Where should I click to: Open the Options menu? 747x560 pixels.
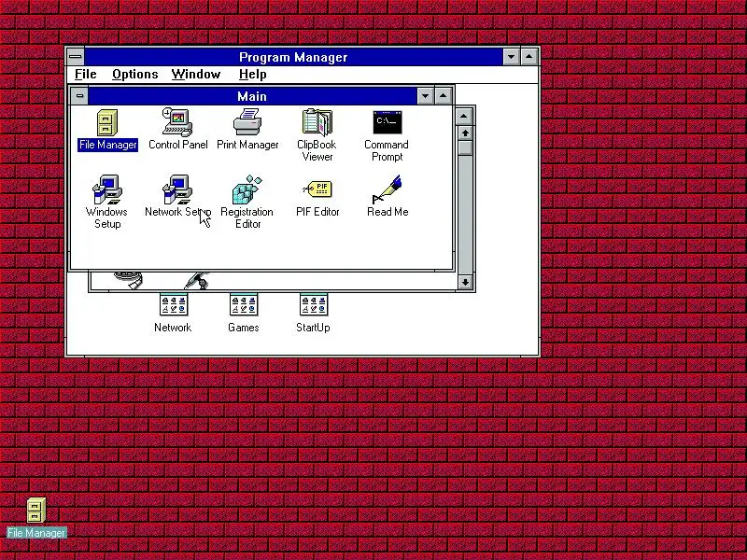point(134,75)
